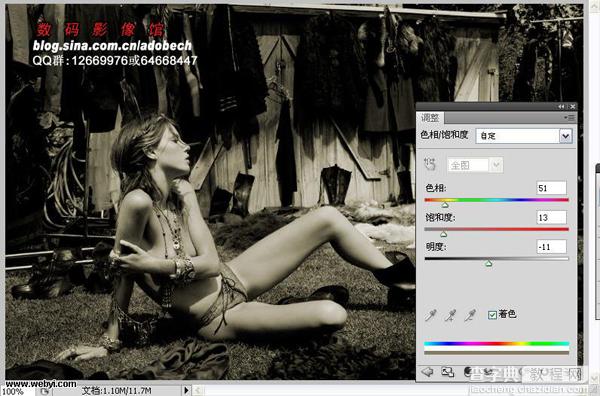Select the subtract-from-sample eyedropper
The height and width of the screenshot is (396, 600).
(x=470, y=315)
